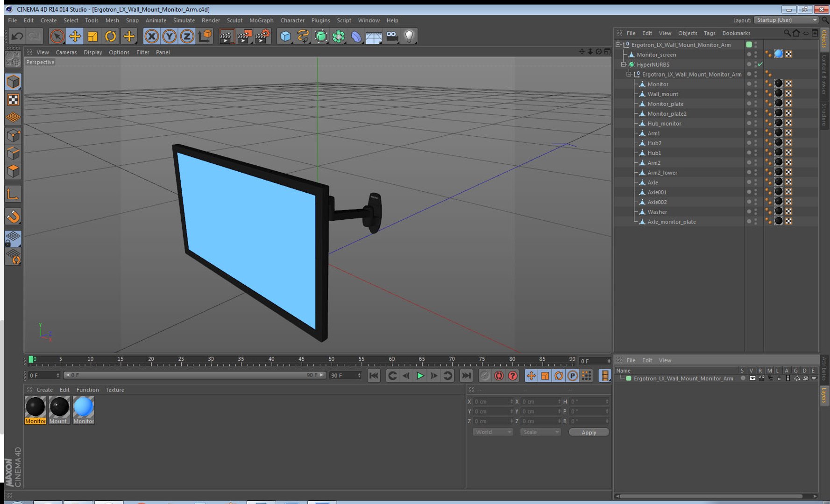Activate the Scale tool
Screen dimensions: 830x504
pos(92,36)
